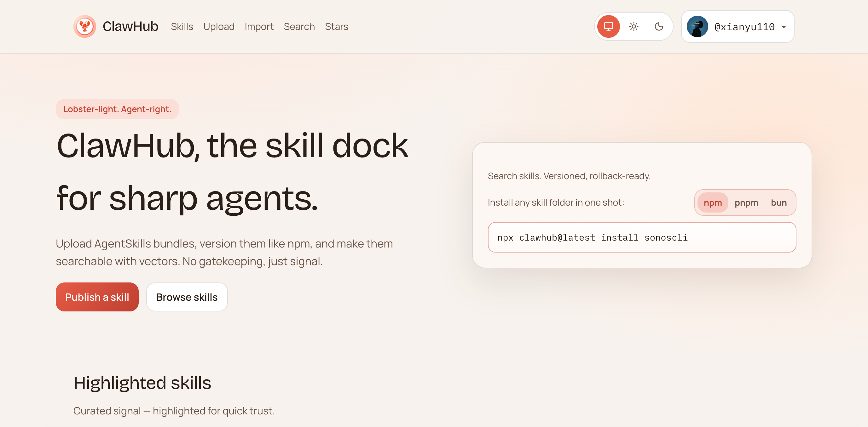Image resolution: width=868 pixels, height=427 pixels.
Task: Go to the Import page
Action: (x=259, y=26)
